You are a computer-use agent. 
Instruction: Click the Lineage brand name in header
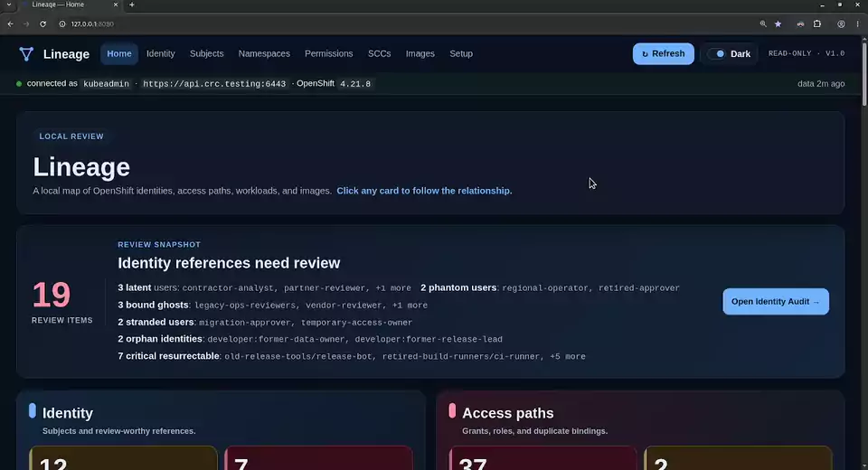click(66, 53)
